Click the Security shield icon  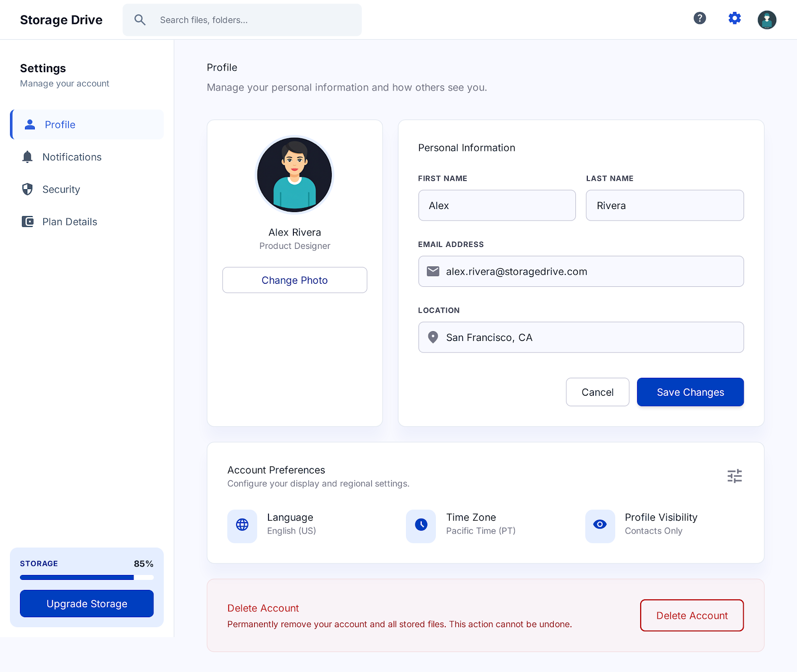click(x=27, y=189)
